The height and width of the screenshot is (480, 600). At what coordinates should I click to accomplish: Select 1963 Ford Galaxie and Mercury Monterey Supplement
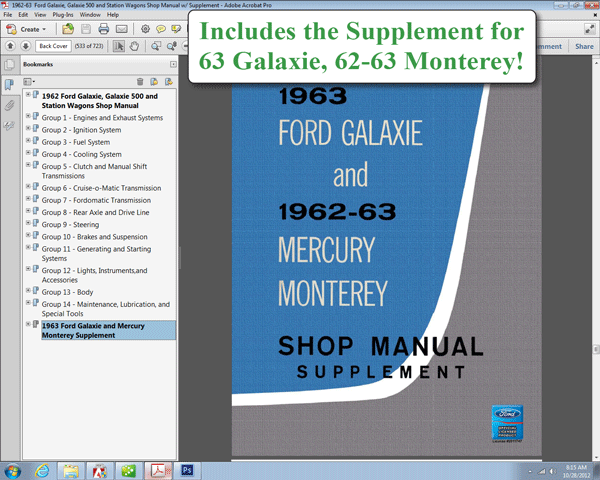[108, 330]
